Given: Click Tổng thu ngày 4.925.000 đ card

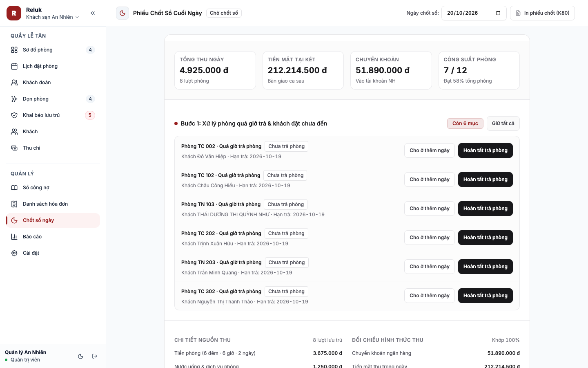Looking at the screenshot, I should pyautogui.click(x=215, y=70).
